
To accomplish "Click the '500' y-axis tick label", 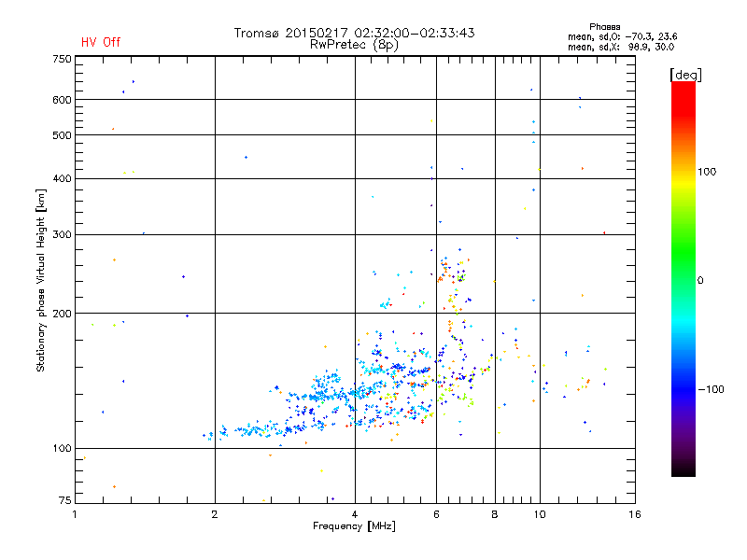I will point(62,135).
